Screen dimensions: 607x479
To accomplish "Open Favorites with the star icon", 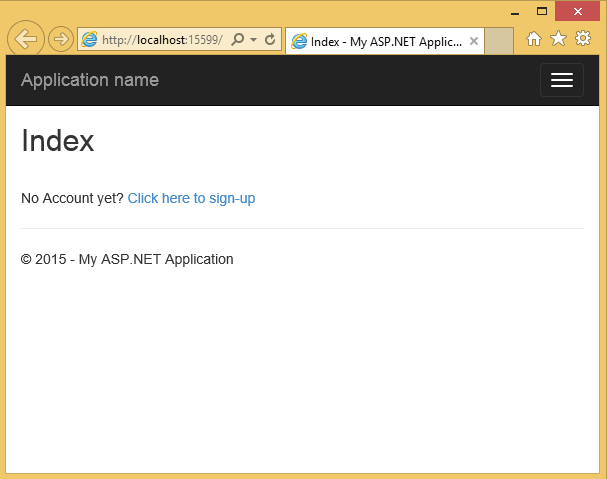I will (x=558, y=38).
